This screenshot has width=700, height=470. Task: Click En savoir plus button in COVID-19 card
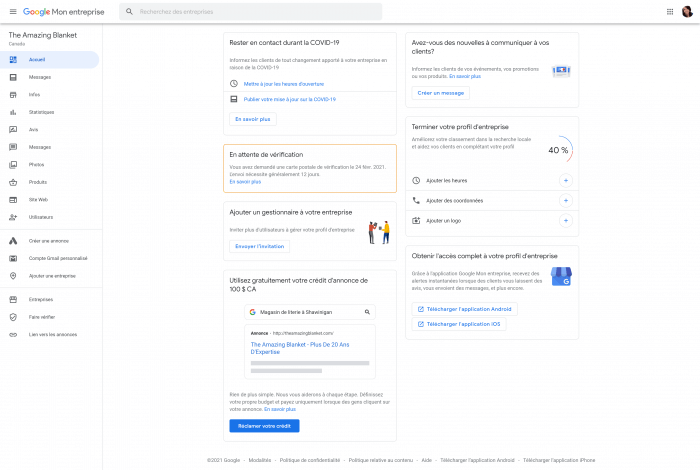[253, 119]
